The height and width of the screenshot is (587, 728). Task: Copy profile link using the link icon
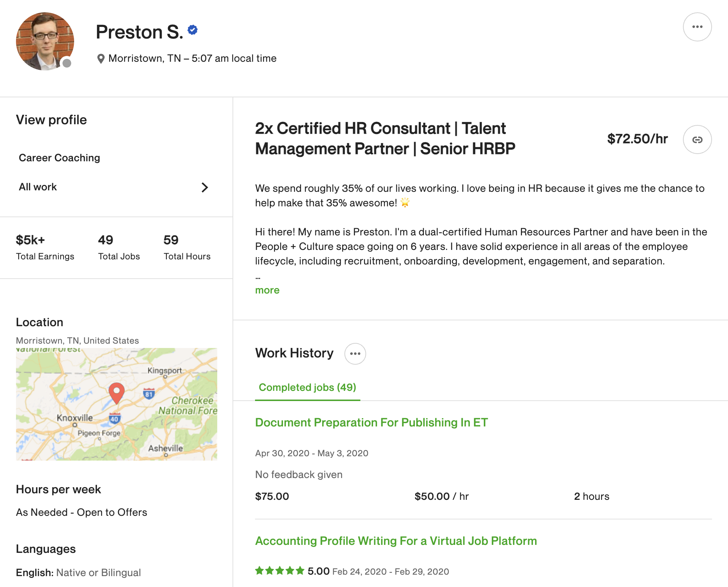click(x=697, y=139)
